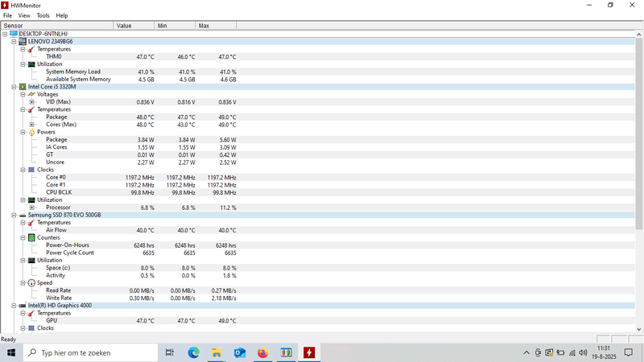Viewport: 644px width, 362px height.
Task: Collapse the LENOVO 2349BG6 node
Action: 14,42
